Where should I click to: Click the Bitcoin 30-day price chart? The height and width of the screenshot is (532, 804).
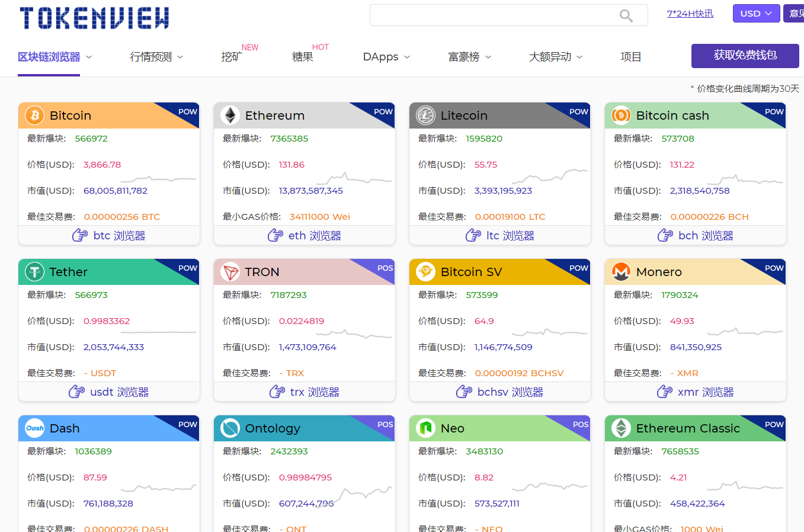(158, 178)
